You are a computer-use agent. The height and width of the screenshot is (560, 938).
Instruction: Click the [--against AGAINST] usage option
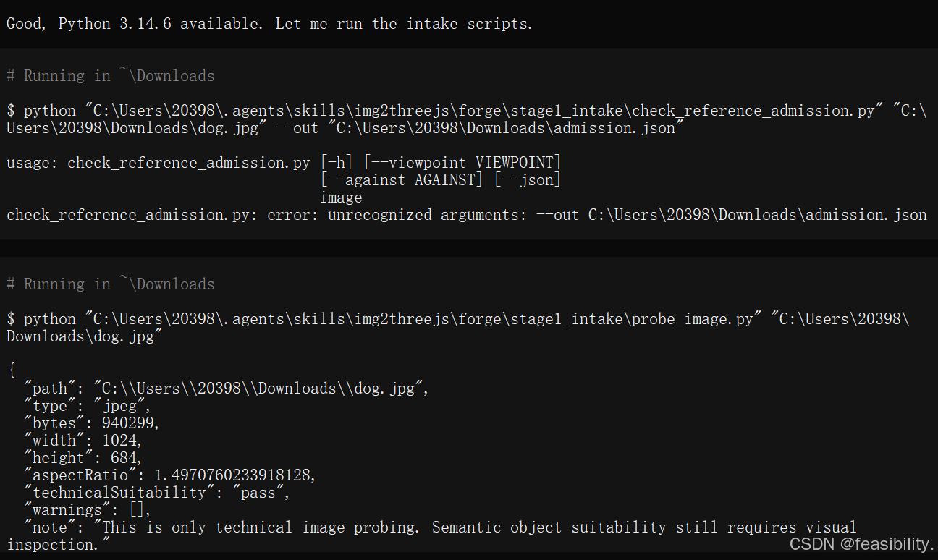(402, 179)
